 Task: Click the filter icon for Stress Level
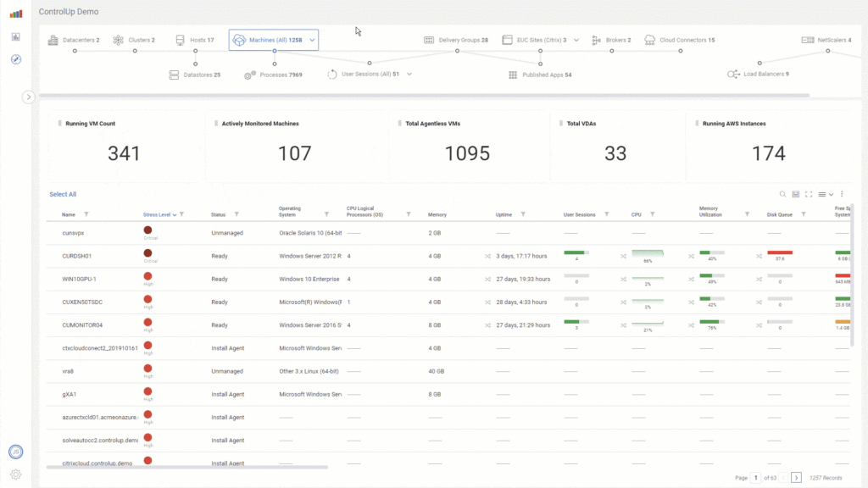click(181, 214)
